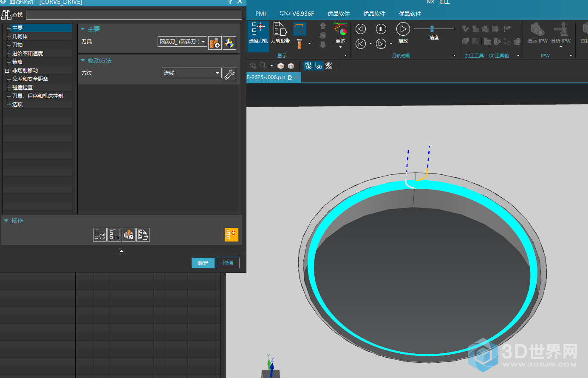Click 显示 IPW icon
This screenshot has width=588, height=378.
(x=537, y=33)
